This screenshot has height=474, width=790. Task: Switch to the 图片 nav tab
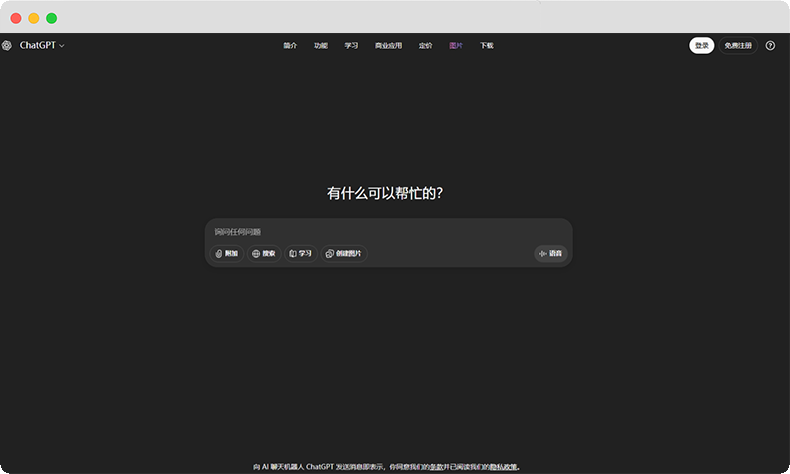coord(456,45)
